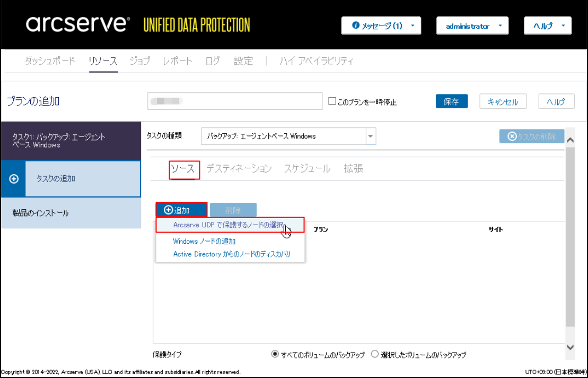588x378 pixels.
Task: Choose Arcserve UDP で保護するノードの選択 menu item
Action: click(x=230, y=225)
